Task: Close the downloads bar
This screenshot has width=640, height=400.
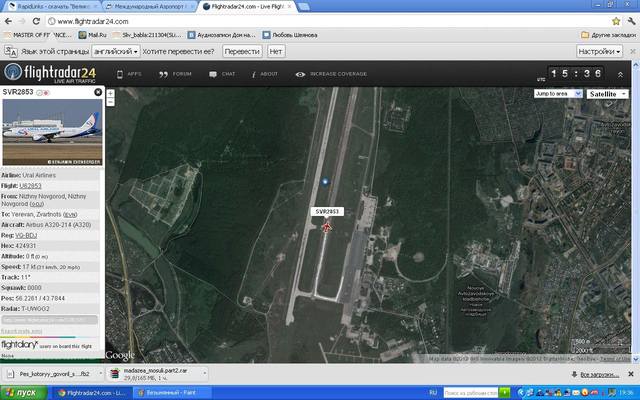Action: [x=631, y=374]
